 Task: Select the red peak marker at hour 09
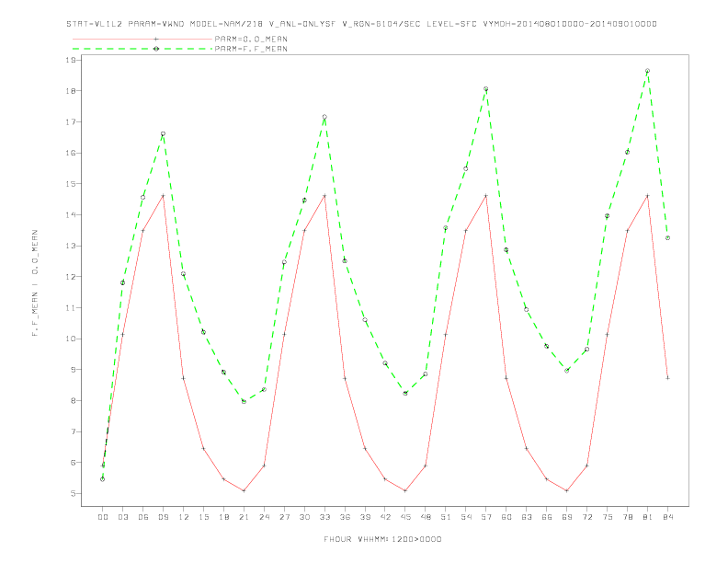(x=163, y=196)
